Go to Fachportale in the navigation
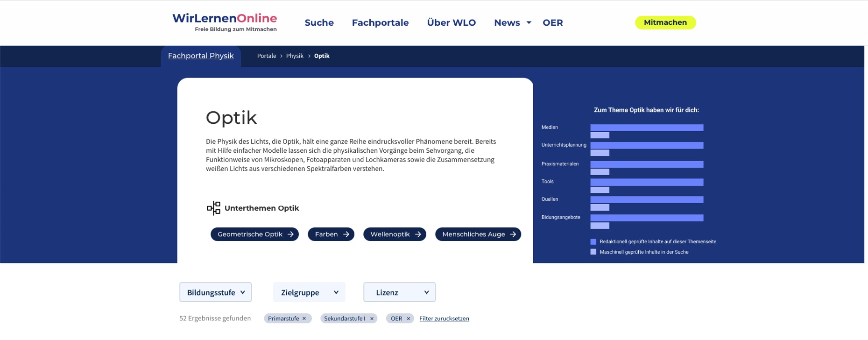This screenshot has width=868, height=340. coord(380,23)
